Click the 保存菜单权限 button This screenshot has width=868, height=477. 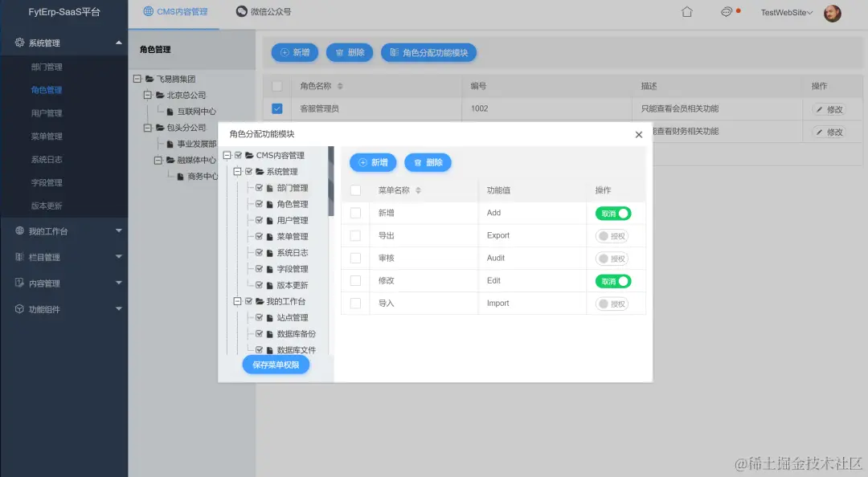click(274, 365)
